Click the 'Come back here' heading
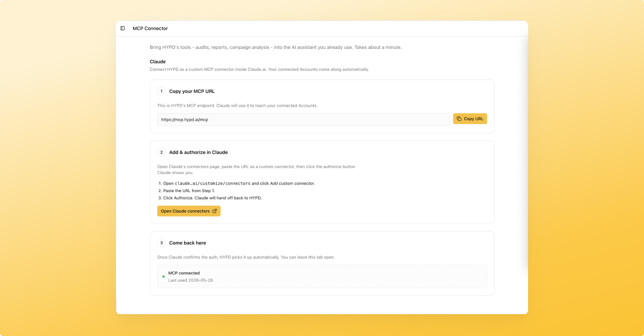 coord(187,243)
